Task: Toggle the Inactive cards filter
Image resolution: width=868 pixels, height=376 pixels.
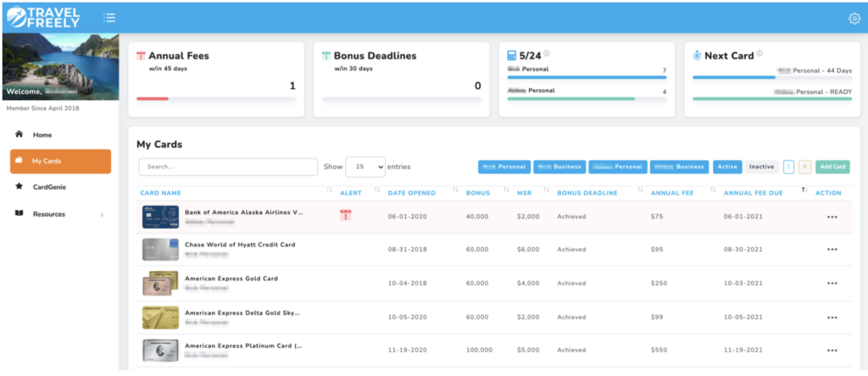Action: pos(762,167)
